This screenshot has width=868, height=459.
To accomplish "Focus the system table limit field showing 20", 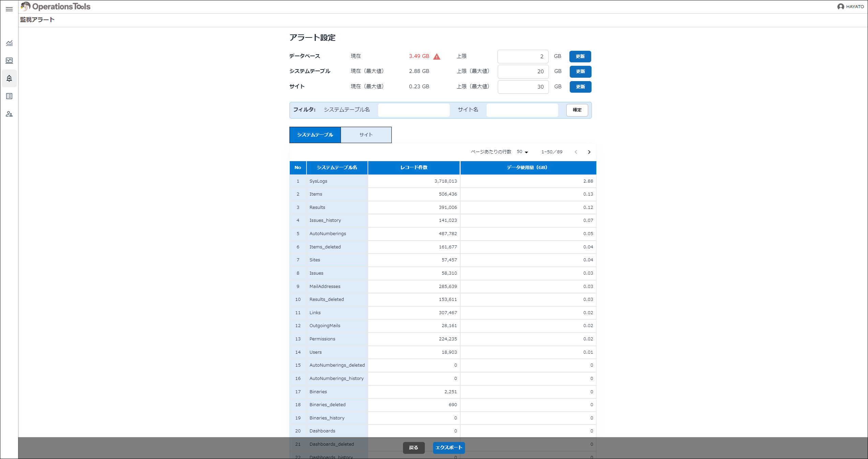I will pos(523,72).
